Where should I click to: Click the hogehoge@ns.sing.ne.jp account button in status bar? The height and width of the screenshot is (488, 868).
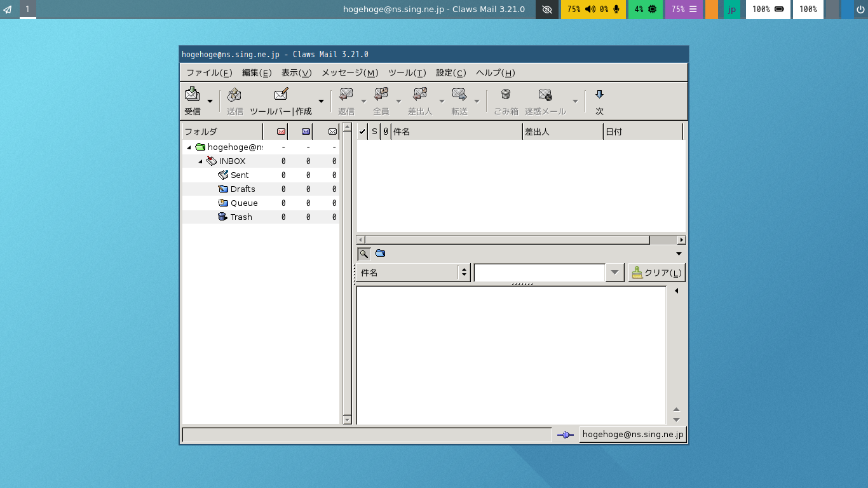tap(633, 435)
